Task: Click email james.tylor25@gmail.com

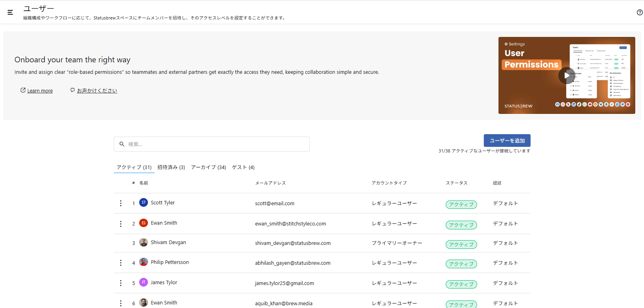Action: (x=284, y=283)
